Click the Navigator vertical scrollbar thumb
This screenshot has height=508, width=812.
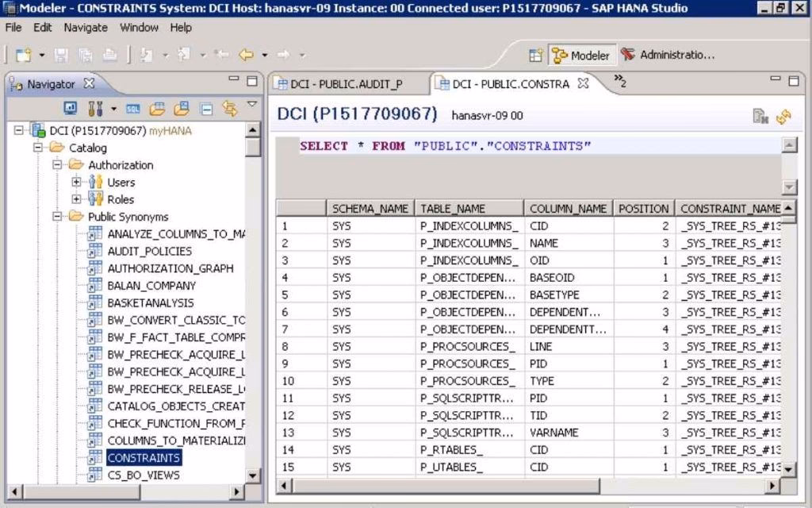tap(253, 146)
